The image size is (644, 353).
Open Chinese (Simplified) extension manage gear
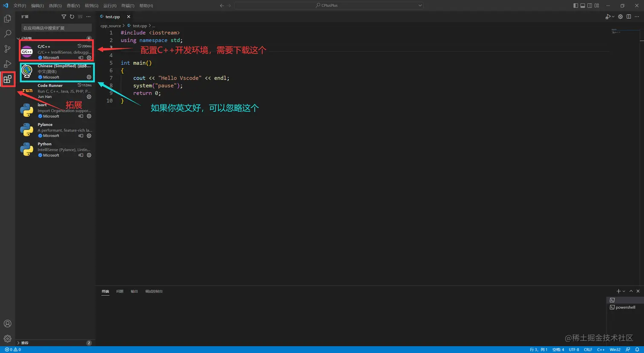point(89,77)
